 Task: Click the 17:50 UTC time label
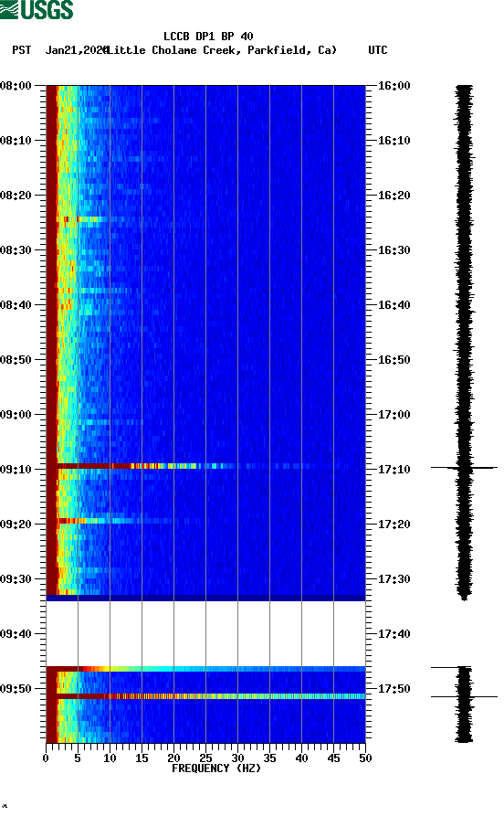(394, 689)
